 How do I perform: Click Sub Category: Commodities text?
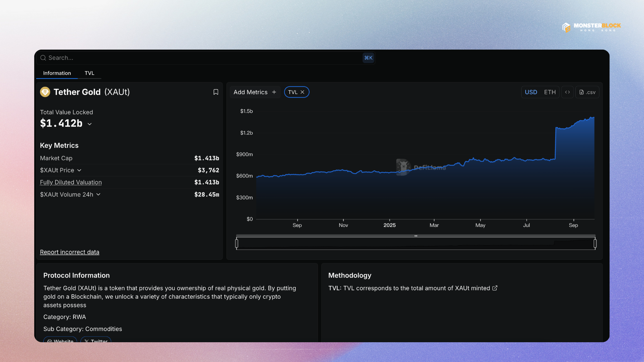point(83,329)
